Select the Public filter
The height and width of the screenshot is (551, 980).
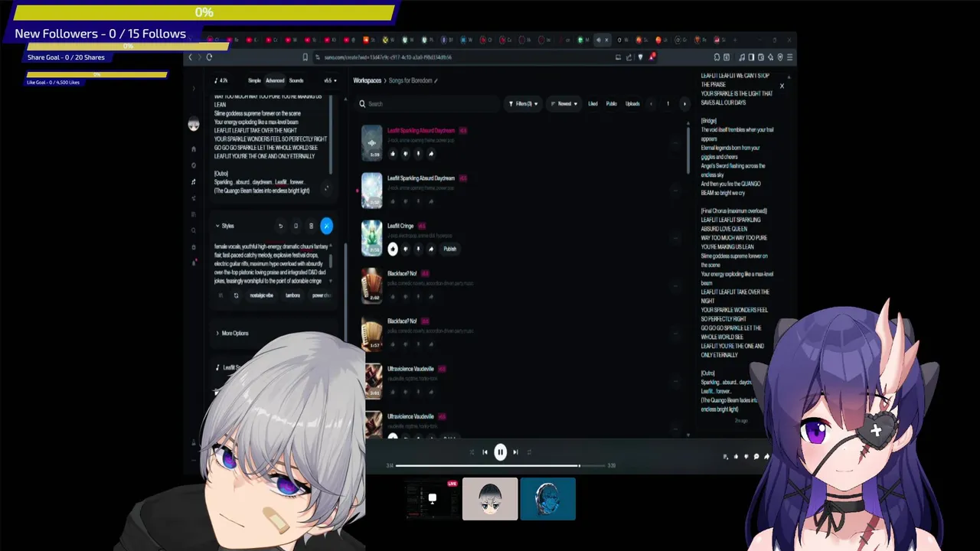[x=611, y=103]
